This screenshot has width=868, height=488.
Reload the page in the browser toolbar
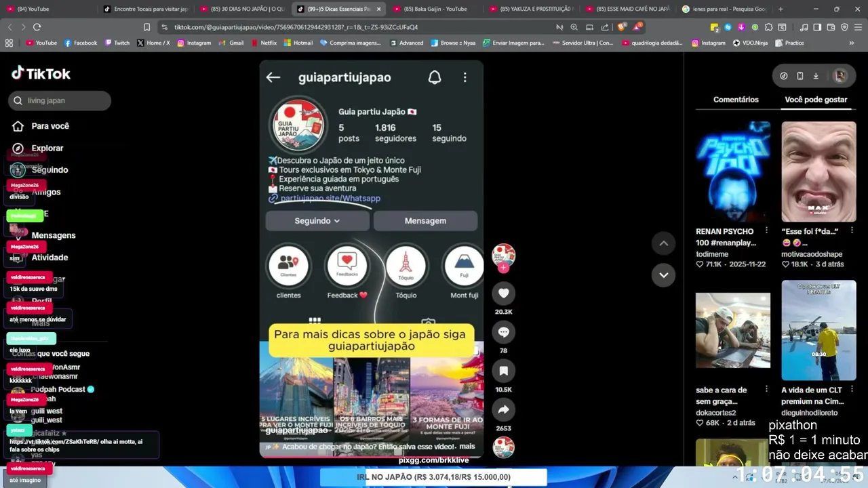(x=37, y=27)
